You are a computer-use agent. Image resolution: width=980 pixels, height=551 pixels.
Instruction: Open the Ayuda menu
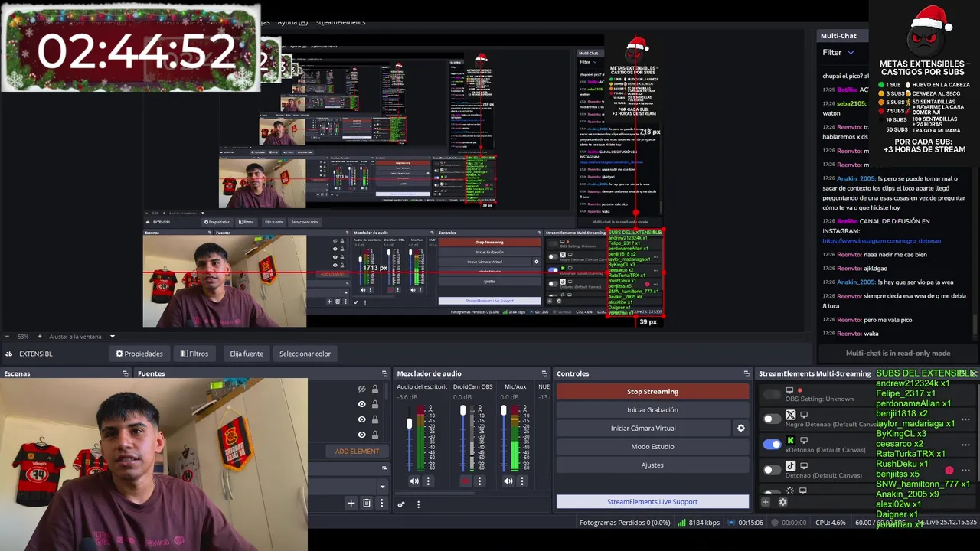click(x=292, y=22)
